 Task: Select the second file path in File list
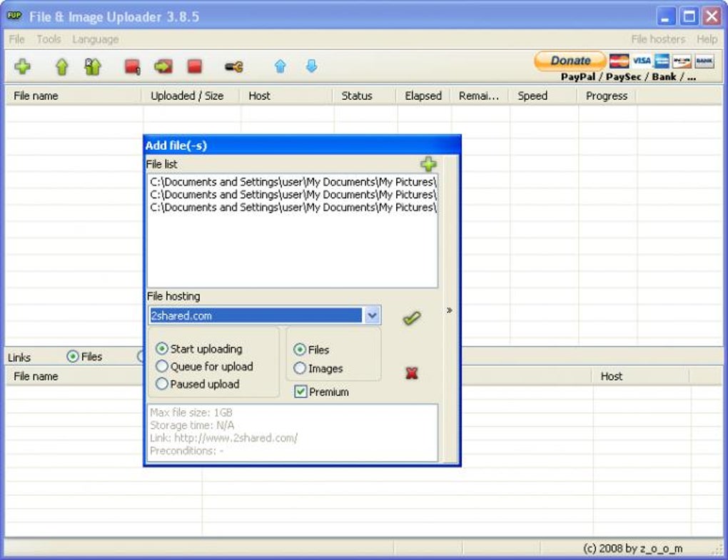[293, 195]
